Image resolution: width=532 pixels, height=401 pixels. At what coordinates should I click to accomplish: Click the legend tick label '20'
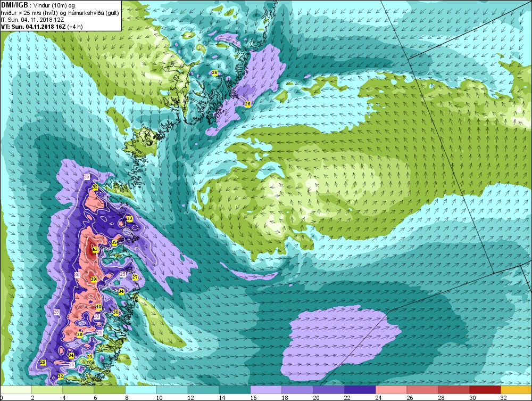[315, 398]
